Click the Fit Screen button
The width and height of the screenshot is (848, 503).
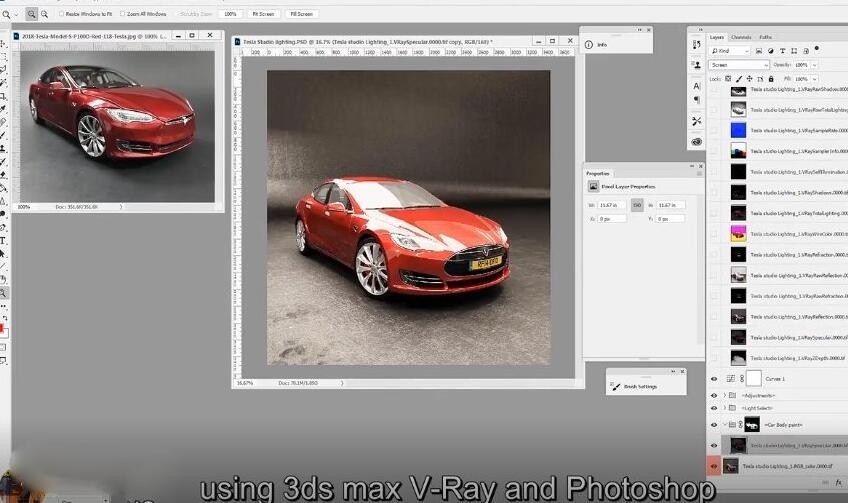coord(263,14)
